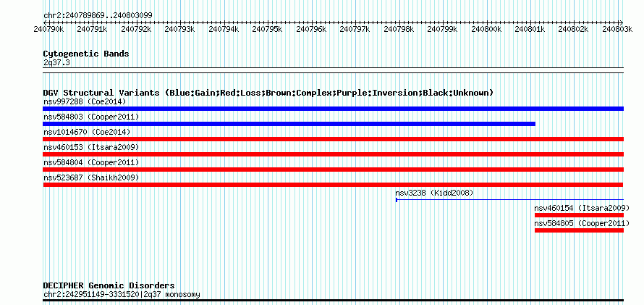
Task: Click nsv3238 (Kidd2008) label
Action: [x=434, y=193]
